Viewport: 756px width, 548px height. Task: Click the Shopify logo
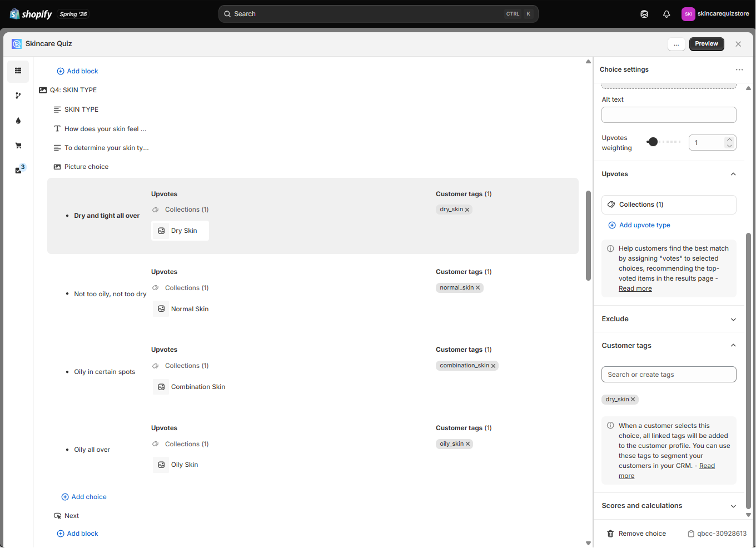click(x=31, y=14)
